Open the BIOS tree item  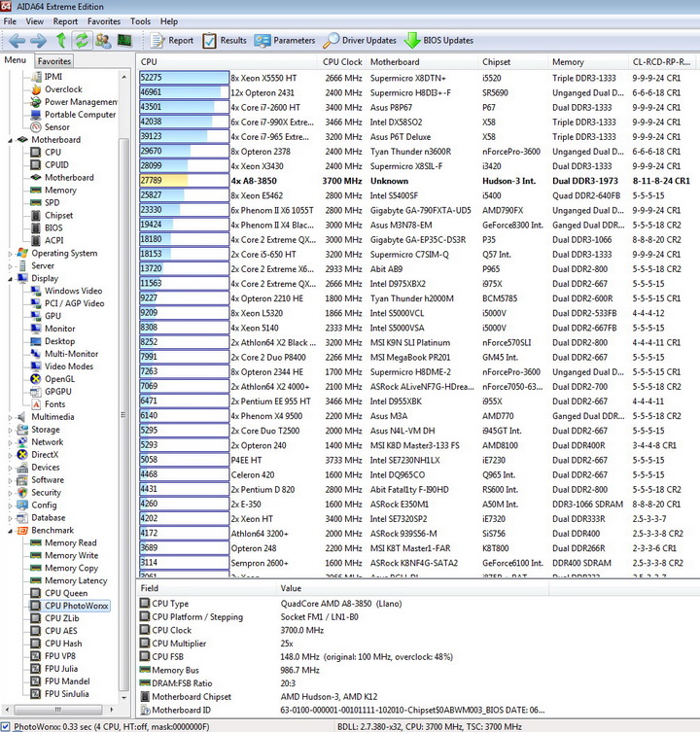pos(53,227)
